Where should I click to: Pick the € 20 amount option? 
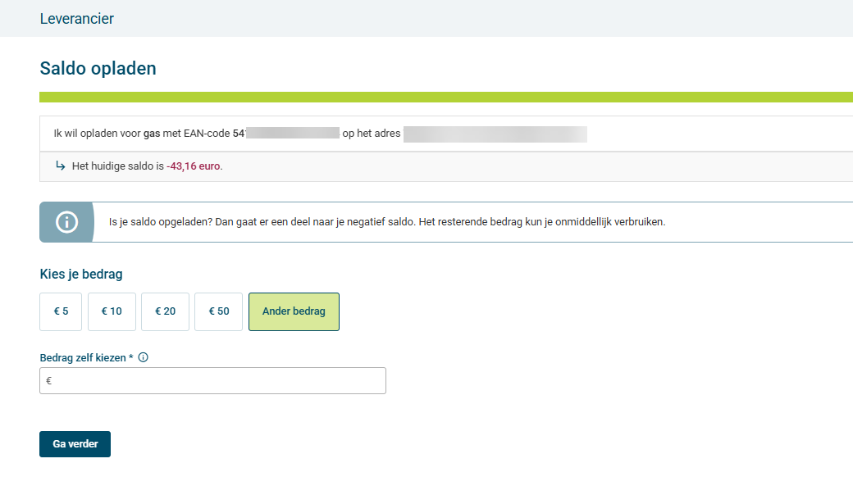(x=165, y=311)
